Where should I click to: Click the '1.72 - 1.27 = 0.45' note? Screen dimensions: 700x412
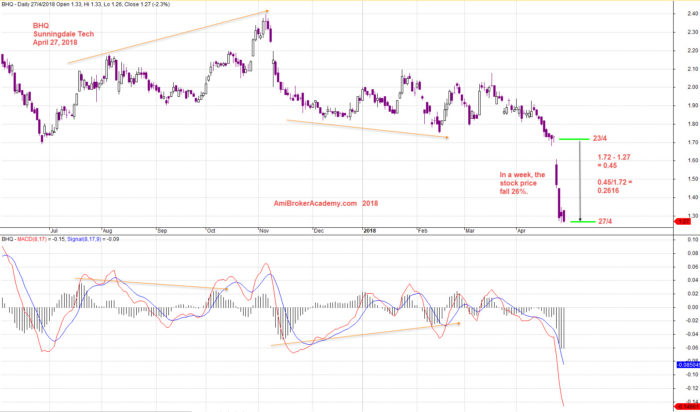pyautogui.click(x=614, y=161)
